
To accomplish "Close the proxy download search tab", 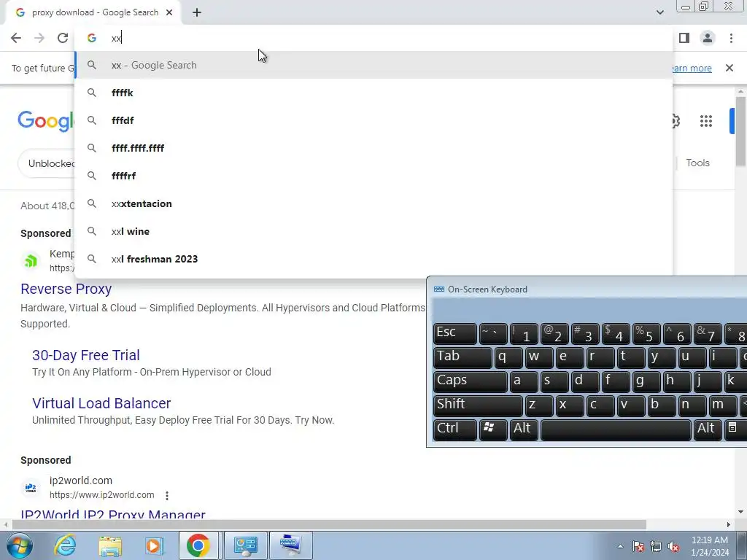I will pos(169,13).
